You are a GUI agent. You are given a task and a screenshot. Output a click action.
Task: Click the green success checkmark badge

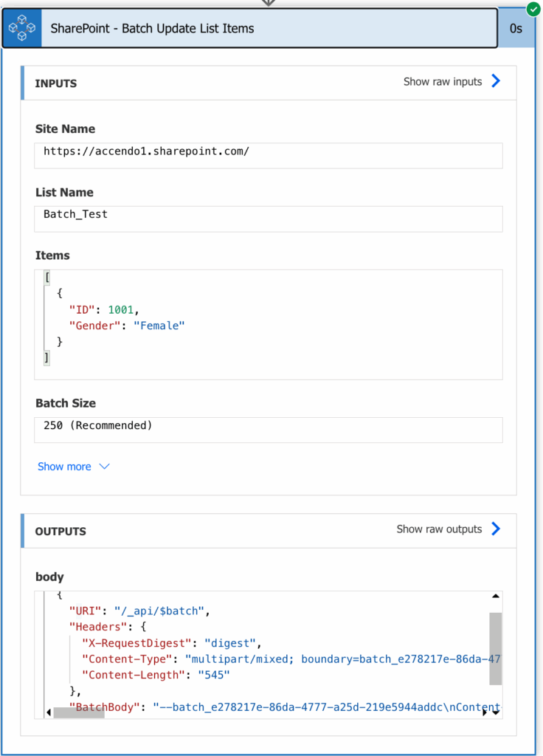point(533,9)
